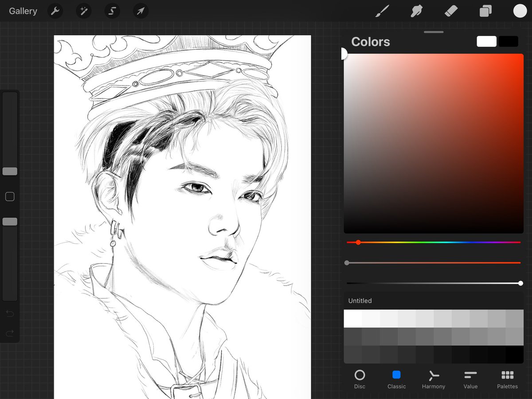Switch to the Disc color tab
This screenshot has width=532, height=399.
pos(360,379)
